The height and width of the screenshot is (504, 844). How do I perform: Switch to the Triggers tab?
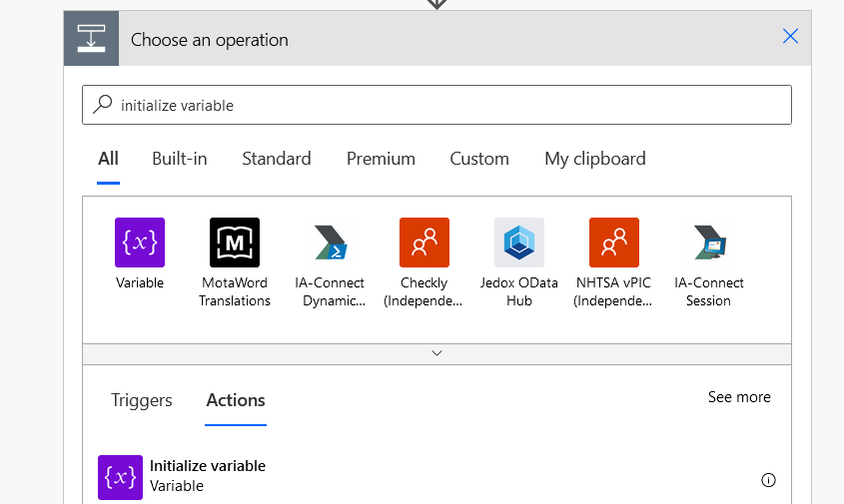point(142,400)
